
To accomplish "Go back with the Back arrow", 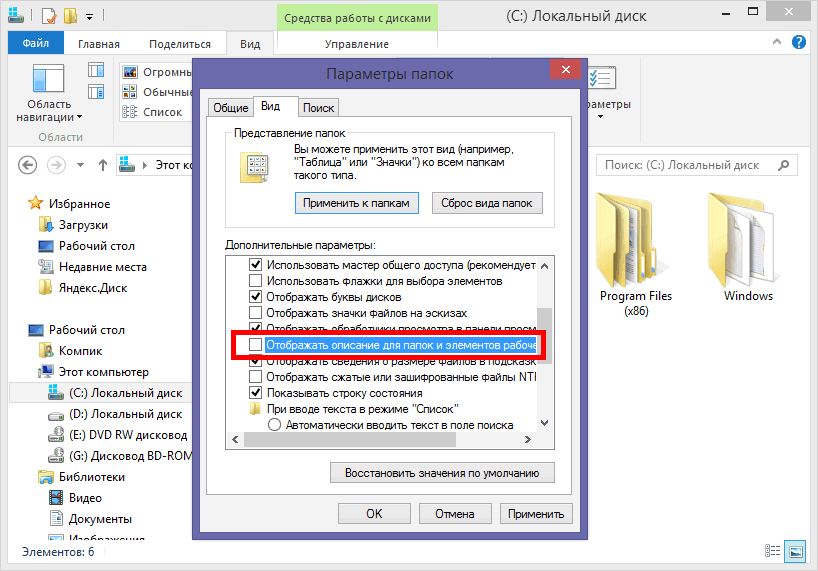I will coord(28,165).
